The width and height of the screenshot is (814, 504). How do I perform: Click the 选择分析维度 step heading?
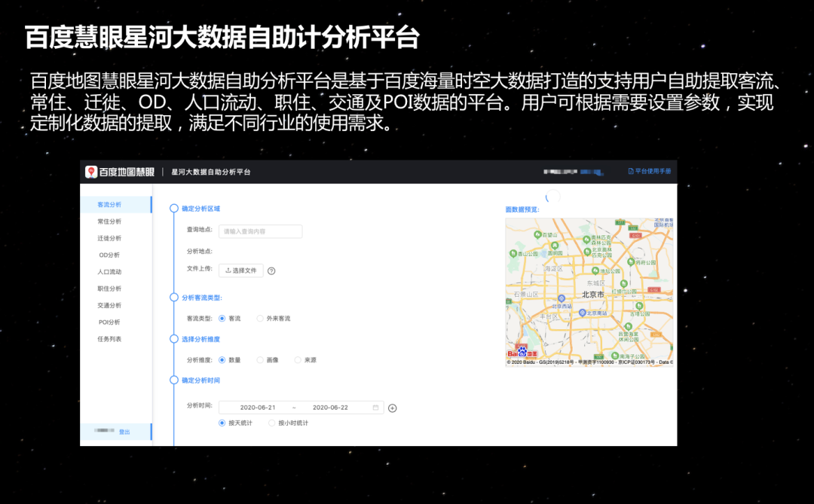click(201, 340)
